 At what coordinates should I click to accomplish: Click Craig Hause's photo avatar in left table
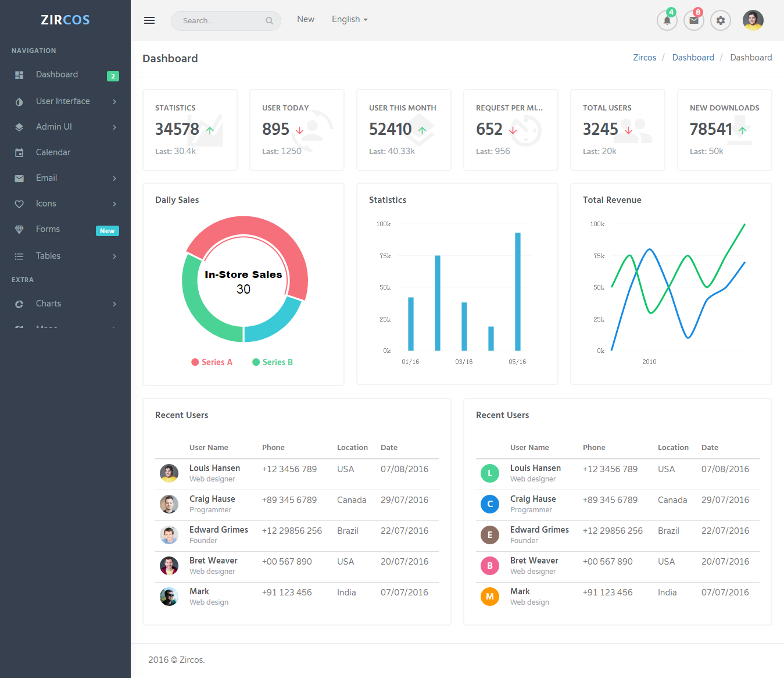pyautogui.click(x=169, y=504)
